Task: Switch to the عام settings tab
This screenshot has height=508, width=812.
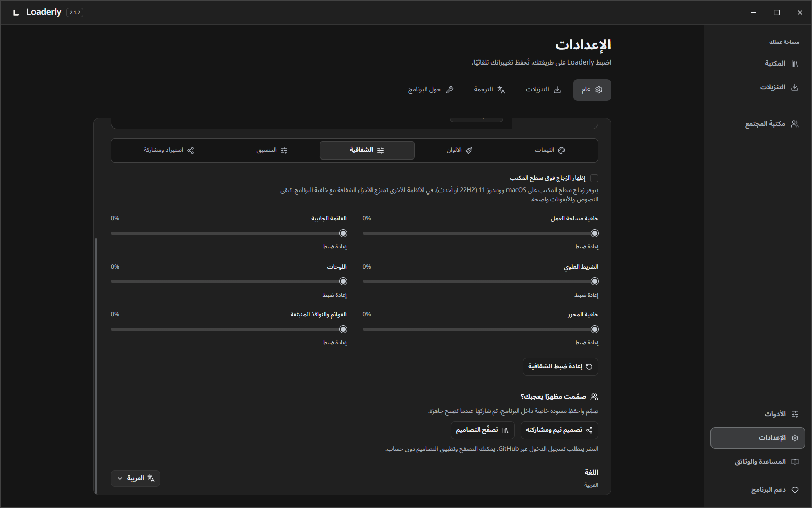Action: [x=592, y=90]
